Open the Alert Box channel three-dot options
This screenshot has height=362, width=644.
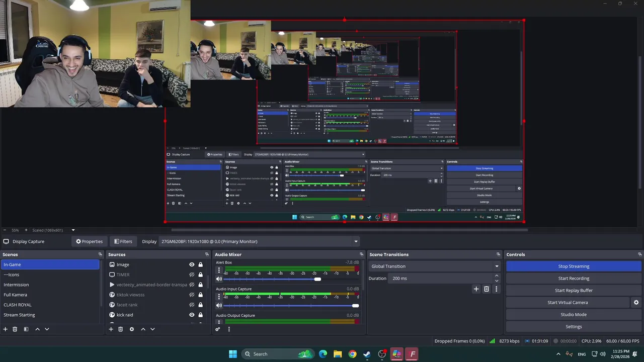click(219, 270)
